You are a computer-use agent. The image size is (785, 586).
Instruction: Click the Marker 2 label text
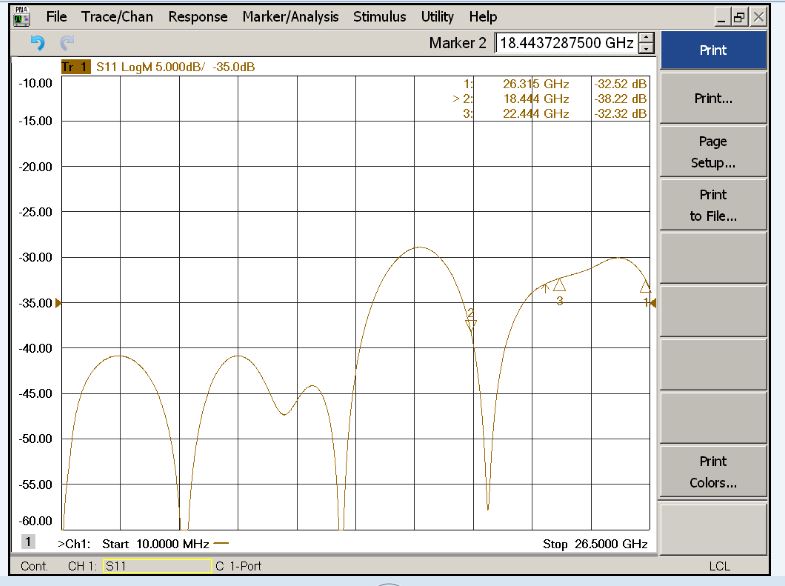[458, 43]
